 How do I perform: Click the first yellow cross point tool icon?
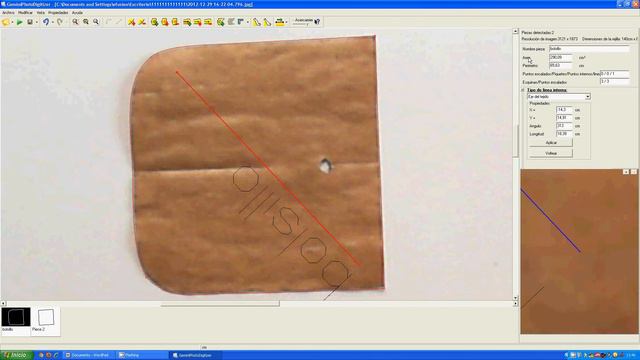(x=131, y=22)
